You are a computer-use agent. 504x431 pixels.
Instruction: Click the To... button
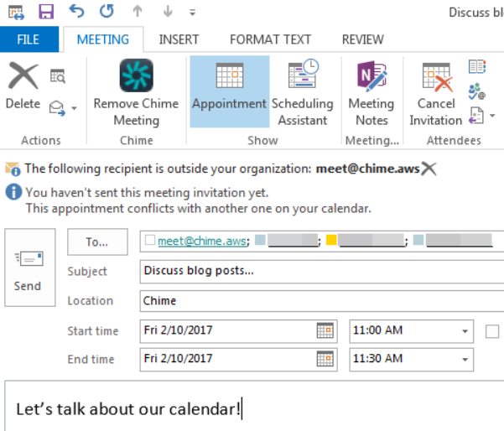point(97,241)
